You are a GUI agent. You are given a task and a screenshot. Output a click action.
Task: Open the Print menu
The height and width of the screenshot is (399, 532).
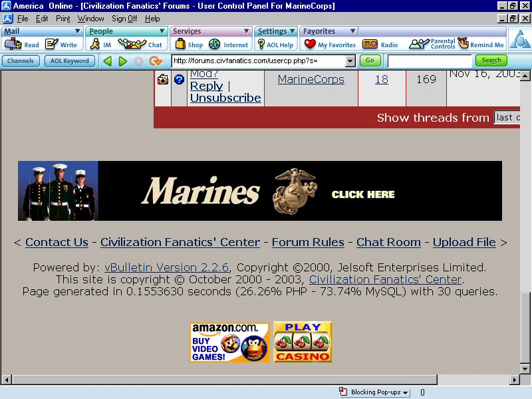click(x=63, y=19)
